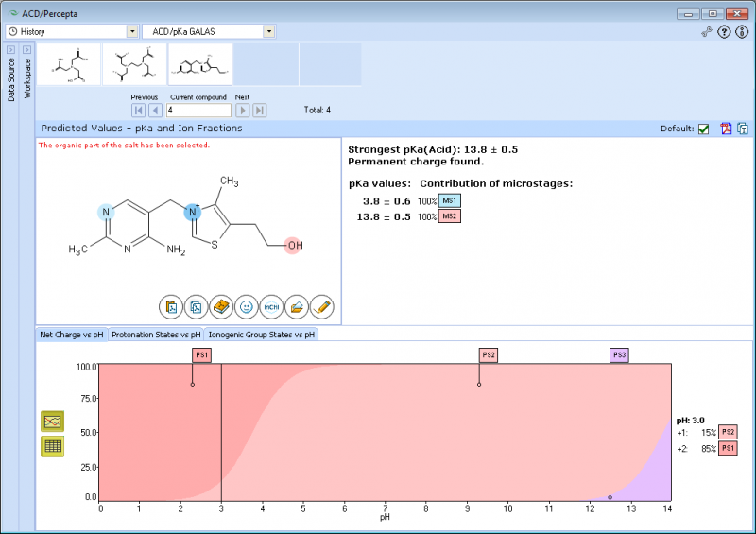
Task: Click the PS2 marker above chart
Action: tap(489, 355)
